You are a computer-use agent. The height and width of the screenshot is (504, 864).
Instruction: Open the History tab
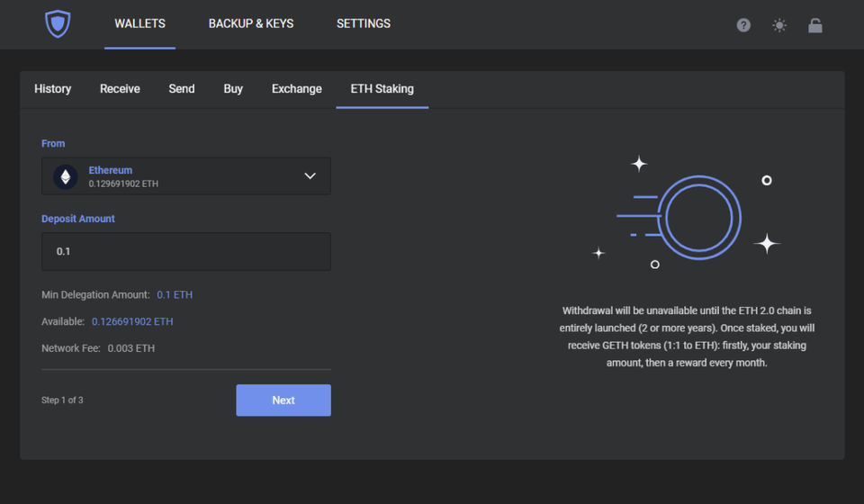point(53,89)
